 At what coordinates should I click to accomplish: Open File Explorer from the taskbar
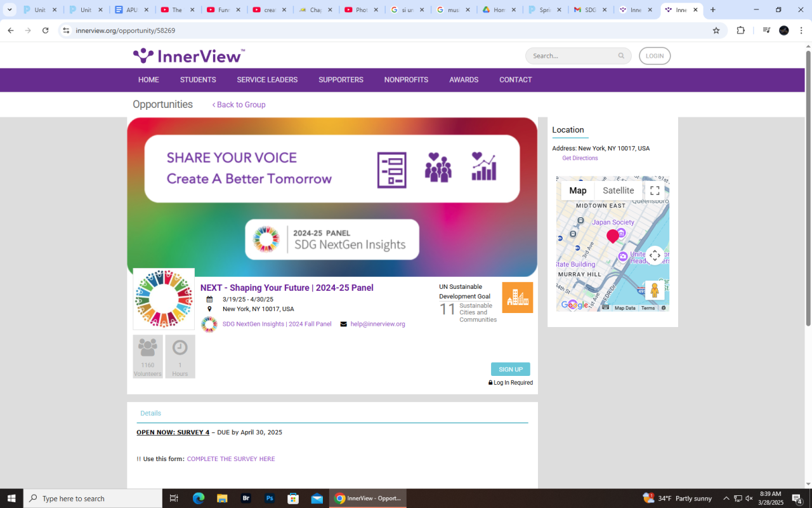(x=222, y=498)
